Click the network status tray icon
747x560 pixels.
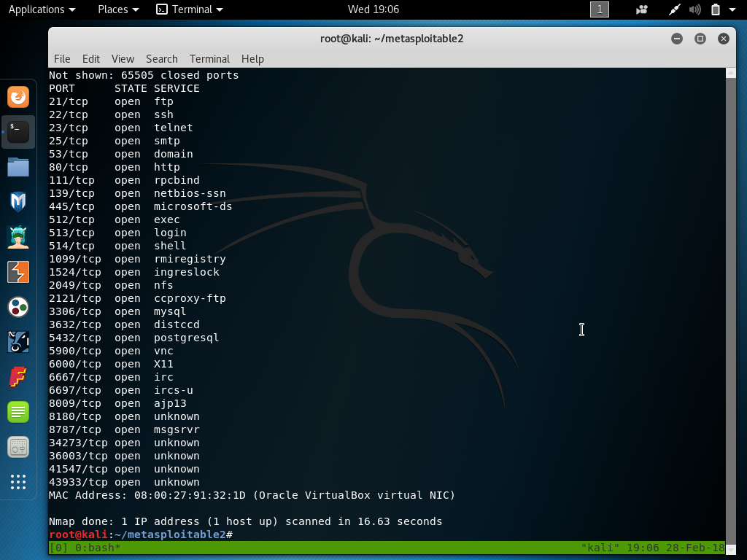click(674, 9)
